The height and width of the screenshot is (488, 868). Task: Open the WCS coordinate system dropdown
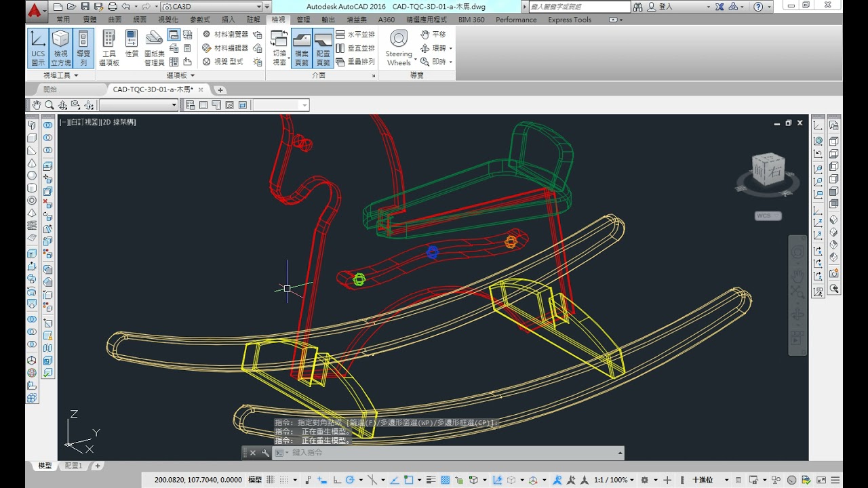(768, 216)
